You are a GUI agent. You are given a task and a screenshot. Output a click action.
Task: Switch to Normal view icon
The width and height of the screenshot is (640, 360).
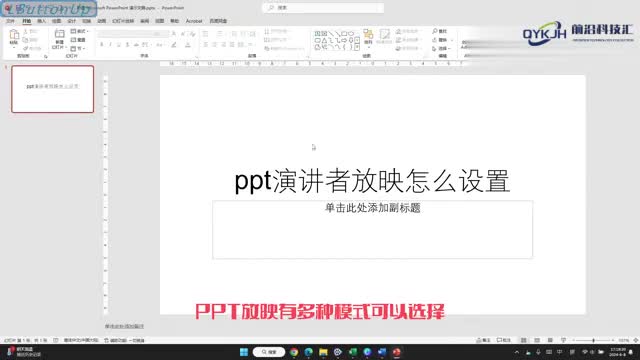coord(523,340)
